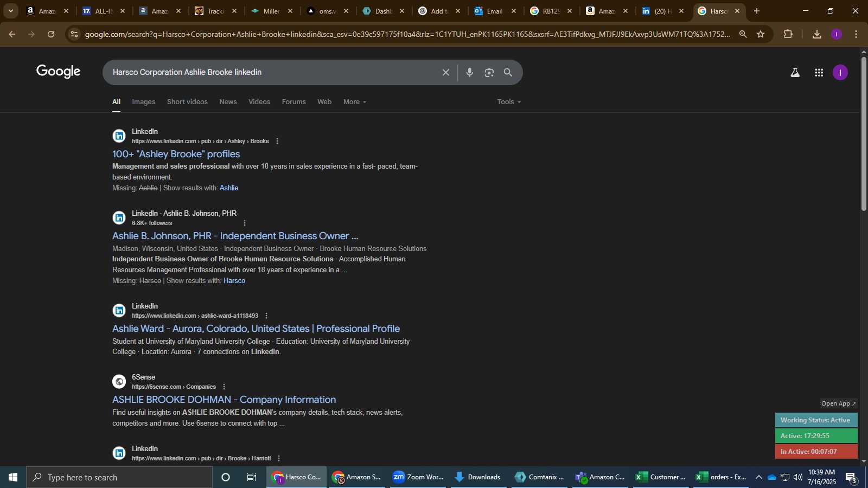This screenshot has height=488, width=868.
Task: Bookmark this page with the star
Action: point(761,34)
